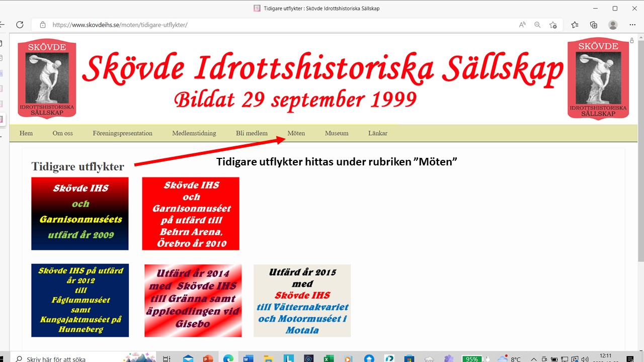The height and width of the screenshot is (362, 644).
Task: Open Bli medlem menu item
Action: [252, 133]
